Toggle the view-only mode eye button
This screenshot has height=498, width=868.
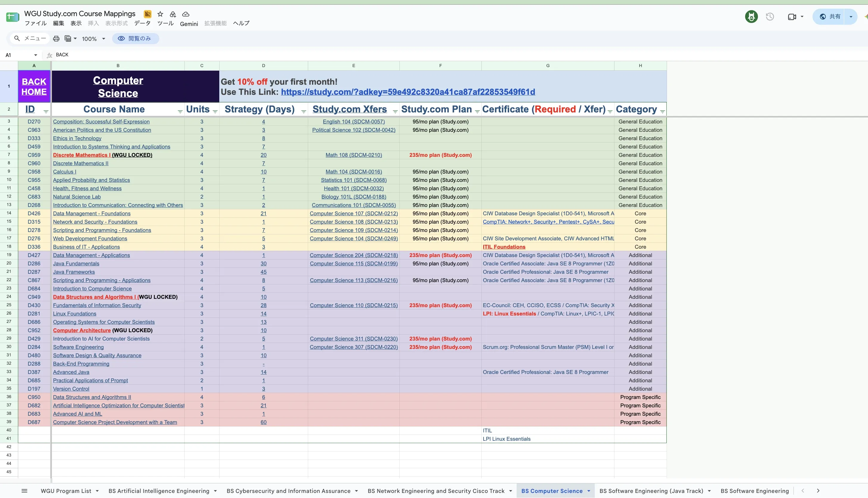point(135,39)
